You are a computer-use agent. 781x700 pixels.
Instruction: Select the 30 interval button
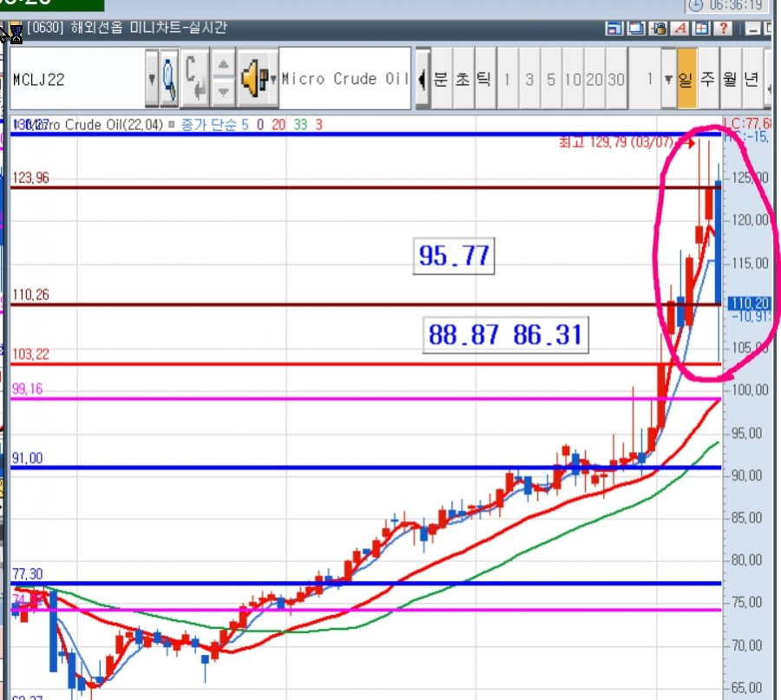click(616, 79)
